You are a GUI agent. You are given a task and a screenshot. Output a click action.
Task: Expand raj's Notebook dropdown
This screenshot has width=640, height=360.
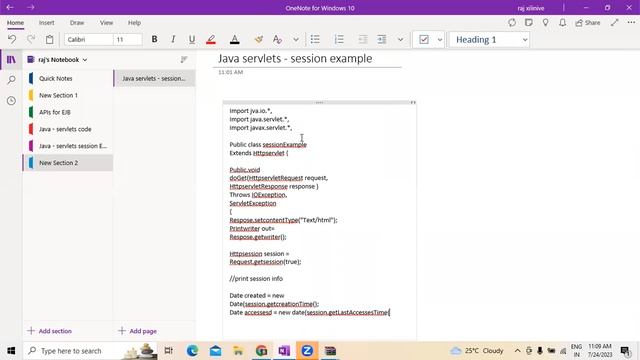58,60
